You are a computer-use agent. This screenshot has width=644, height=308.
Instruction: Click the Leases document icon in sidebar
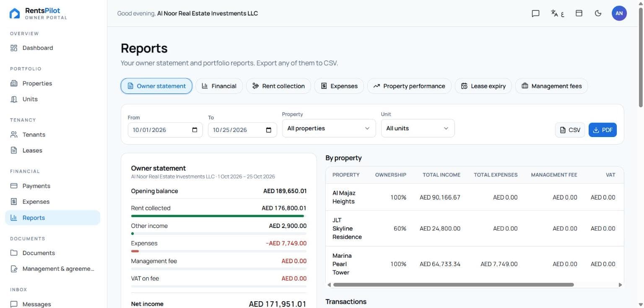[x=14, y=150]
